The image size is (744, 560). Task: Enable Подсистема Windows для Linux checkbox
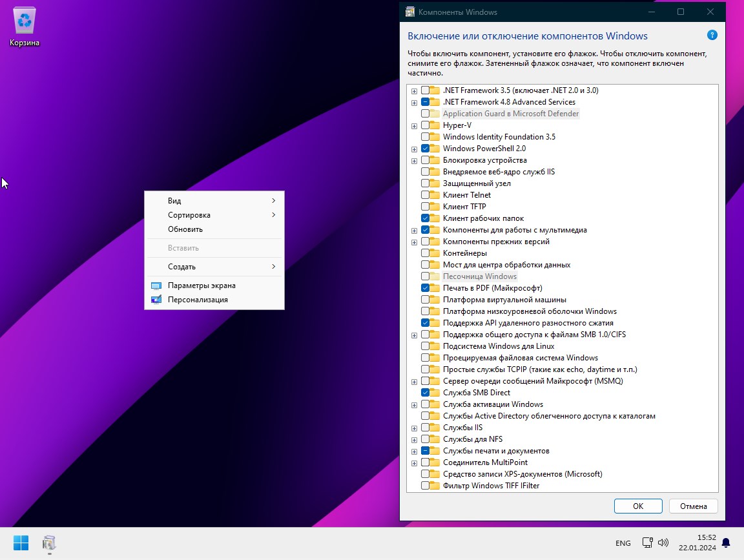pyautogui.click(x=425, y=346)
